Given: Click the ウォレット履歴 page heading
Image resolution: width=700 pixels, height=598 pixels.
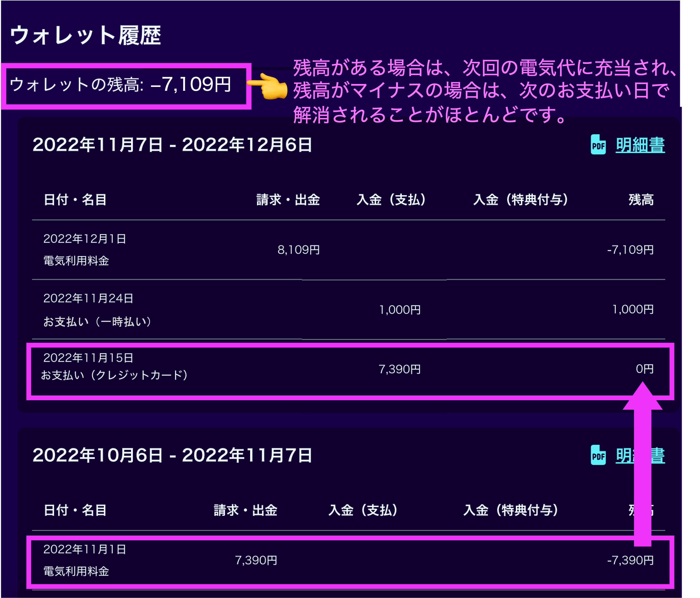Looking at the screenshot, I should (x=85, y=35).
